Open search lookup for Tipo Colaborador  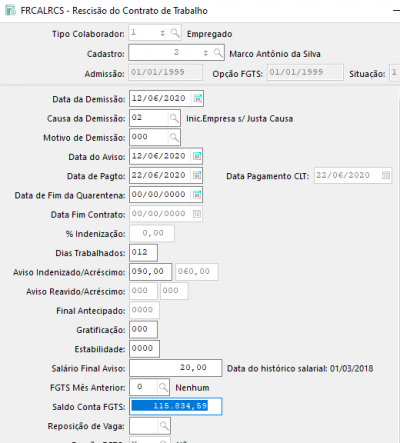pyautogui.click(x=175, y=33)
